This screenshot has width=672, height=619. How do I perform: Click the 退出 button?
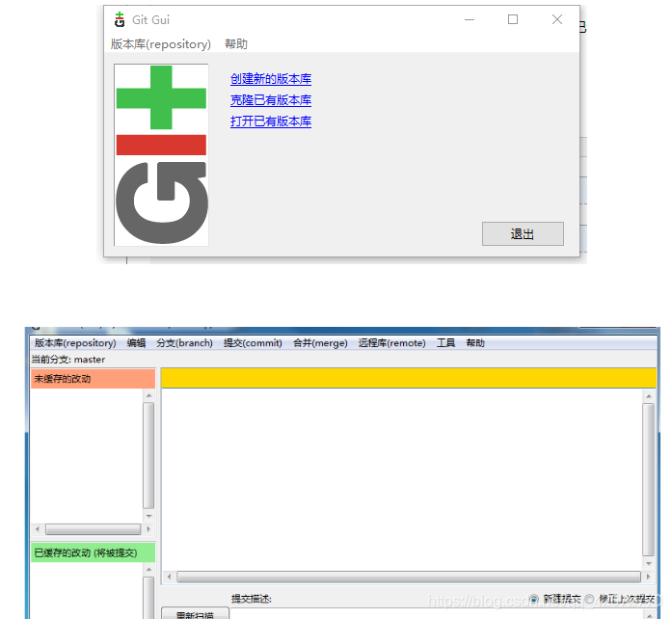(x=523, y=234)
